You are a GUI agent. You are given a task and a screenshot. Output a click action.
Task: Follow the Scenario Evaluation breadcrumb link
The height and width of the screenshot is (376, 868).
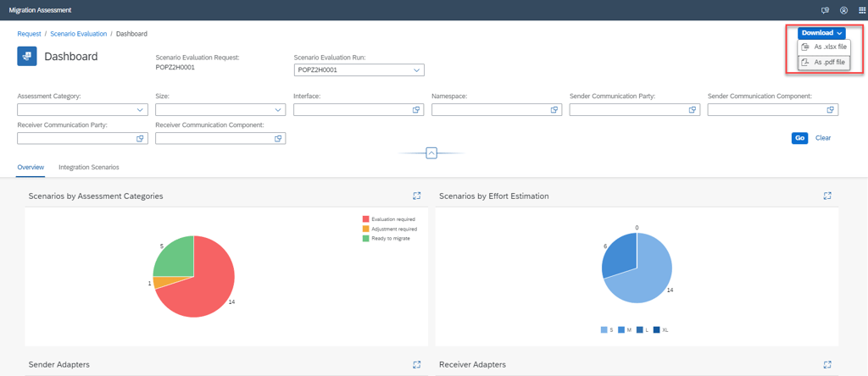click(x=79, y=34)
